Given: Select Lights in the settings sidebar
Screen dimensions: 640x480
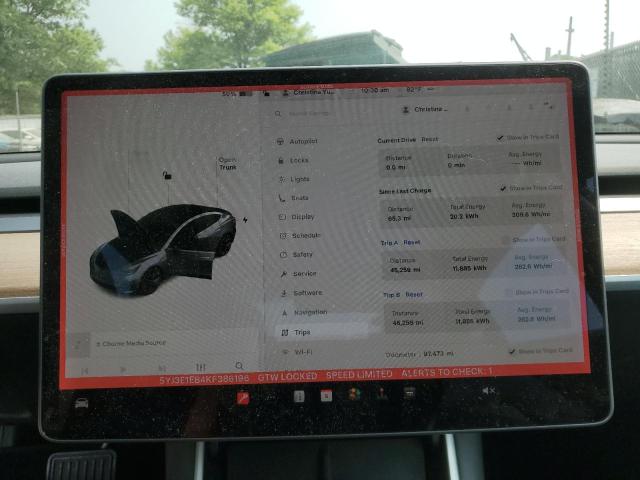Looking at the screenshot, I should pos(294,179).
